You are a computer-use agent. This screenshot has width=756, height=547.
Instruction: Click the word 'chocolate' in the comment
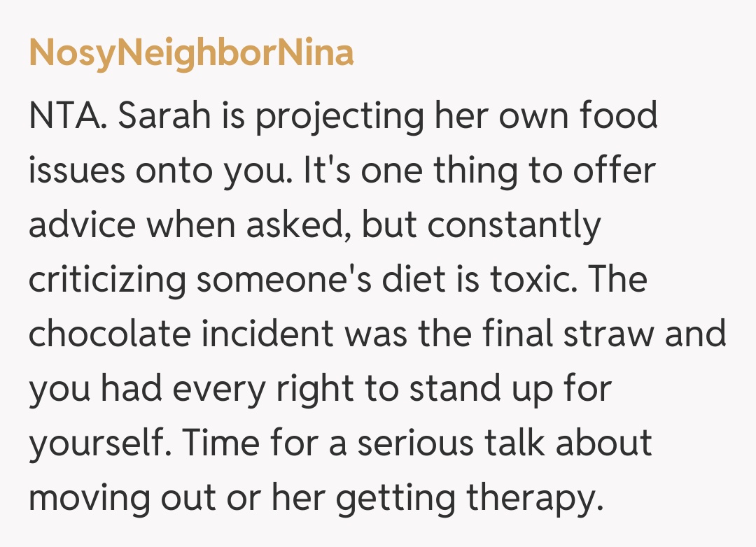[109, 334]
